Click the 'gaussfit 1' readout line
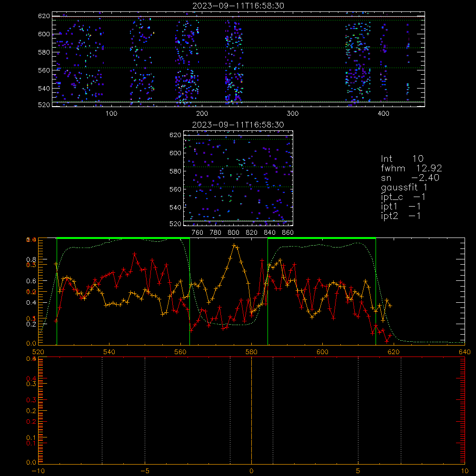 point(404,187)
